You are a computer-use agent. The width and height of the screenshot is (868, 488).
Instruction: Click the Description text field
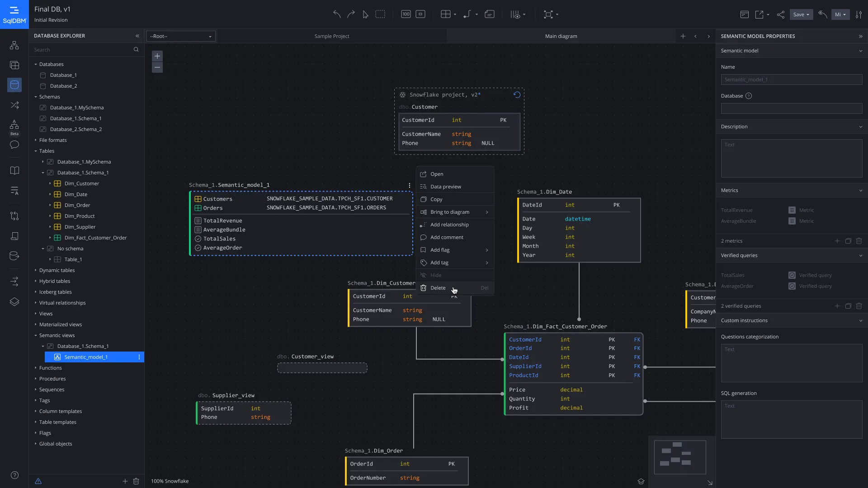pos(791,158)
